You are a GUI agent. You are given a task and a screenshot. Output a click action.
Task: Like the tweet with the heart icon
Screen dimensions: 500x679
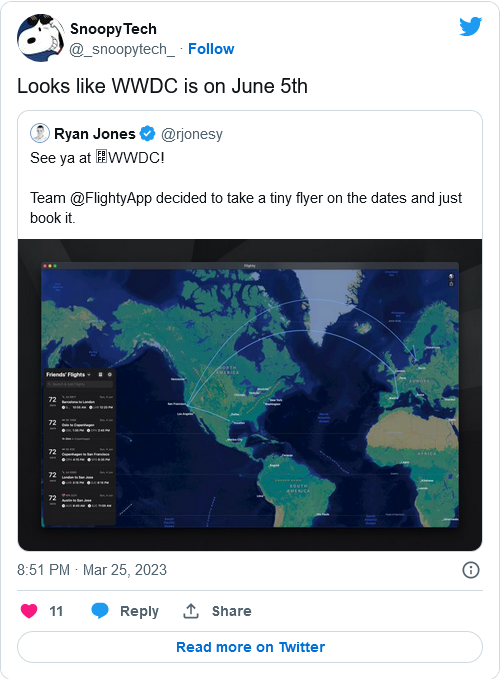(29, 611)
